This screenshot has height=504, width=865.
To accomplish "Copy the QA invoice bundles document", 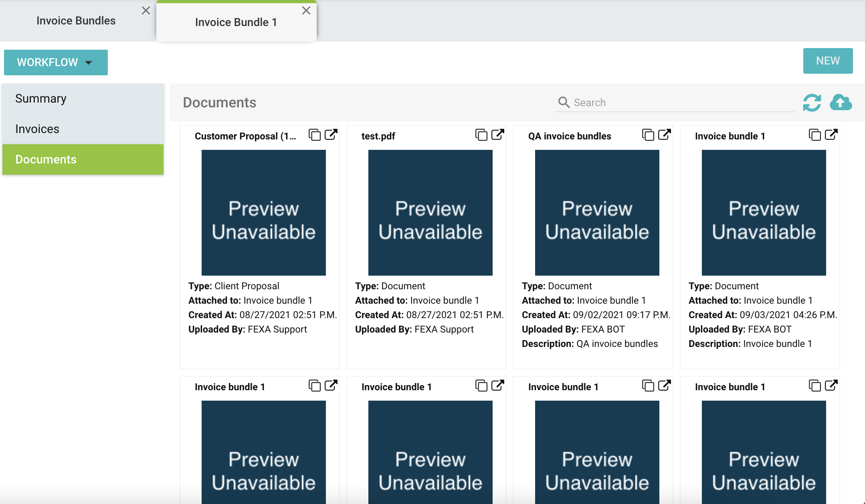I will coord(648,135).
